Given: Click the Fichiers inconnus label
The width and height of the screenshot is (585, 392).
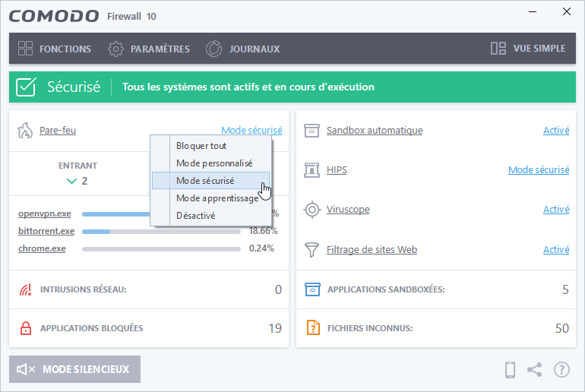Looking at the screenshot, I should (370, 328).
